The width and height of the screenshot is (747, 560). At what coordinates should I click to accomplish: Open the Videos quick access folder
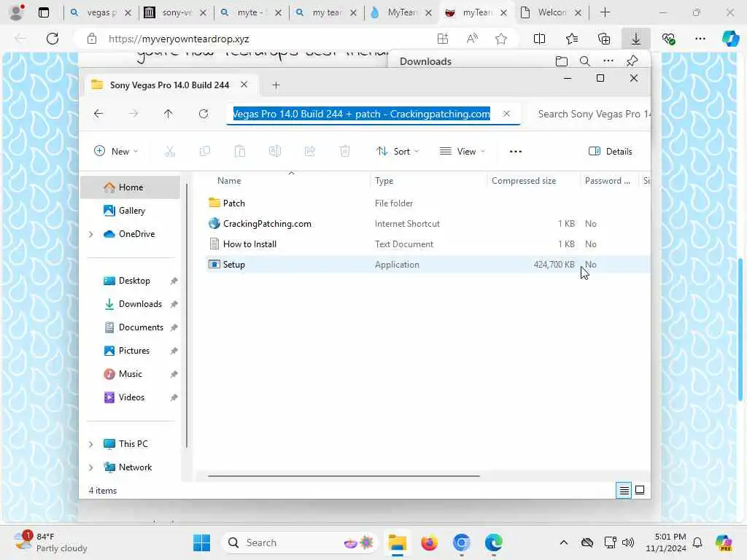tap(130, 397)
